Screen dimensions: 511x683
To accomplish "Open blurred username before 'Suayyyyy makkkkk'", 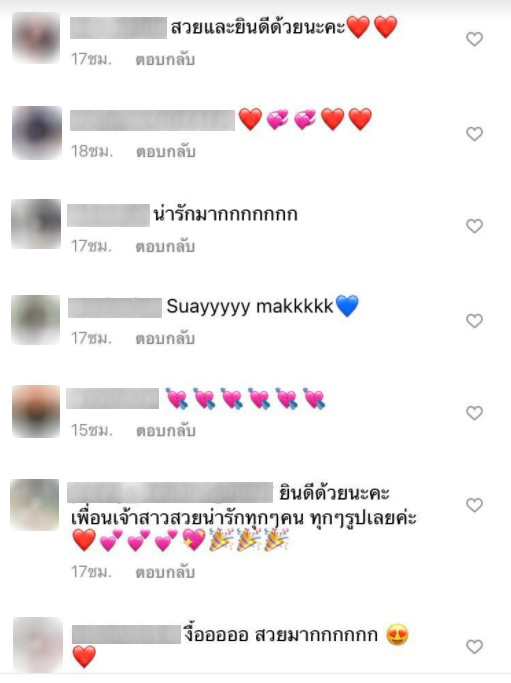I will point(115,308).
